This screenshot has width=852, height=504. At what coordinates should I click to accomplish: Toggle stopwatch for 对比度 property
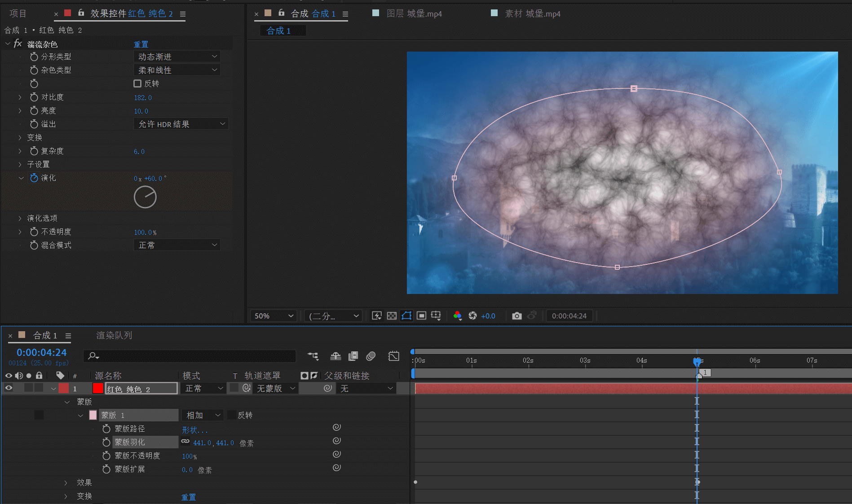point(34,97)
